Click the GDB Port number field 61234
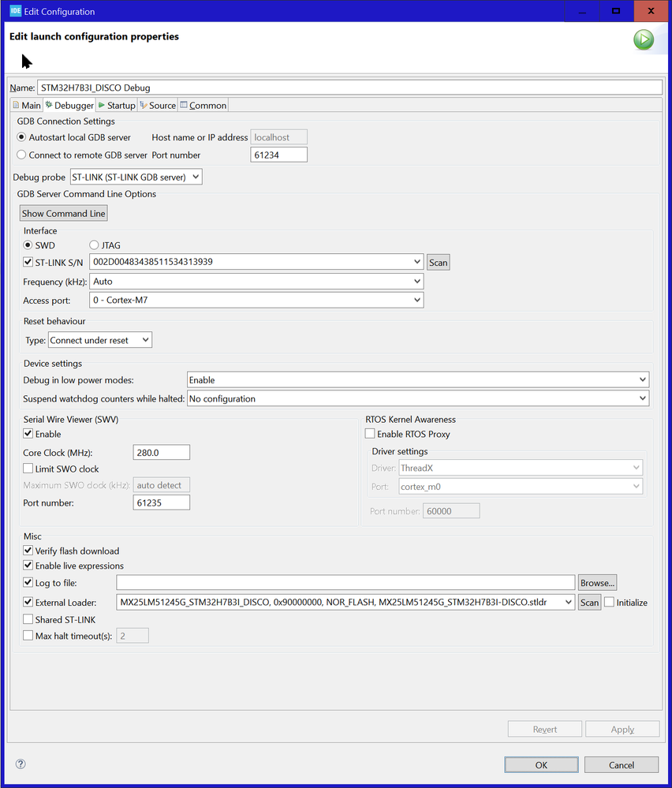Screen dimensions: 672x788 click(279, 155)
